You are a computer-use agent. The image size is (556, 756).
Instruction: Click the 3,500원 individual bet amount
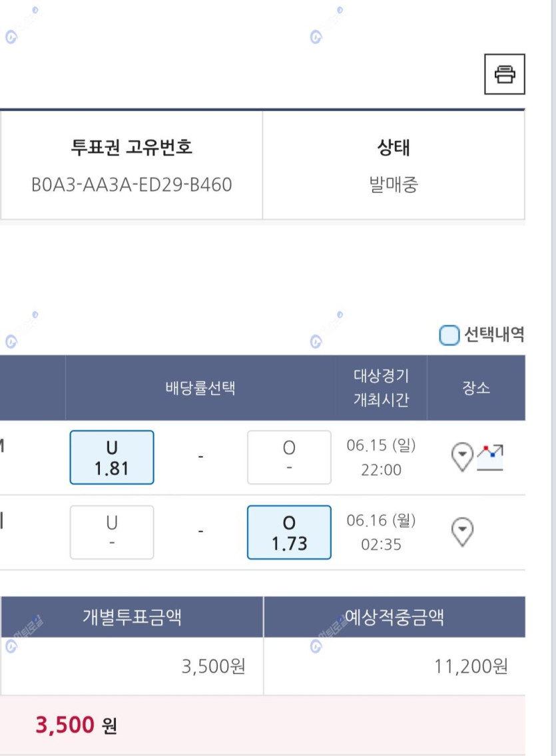click(213, 667)
